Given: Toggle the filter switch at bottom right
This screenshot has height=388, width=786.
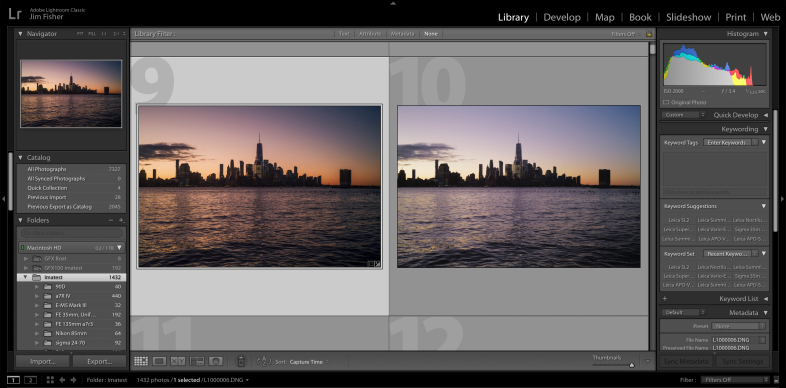Looking at the screenshot, I should [776, 380].
